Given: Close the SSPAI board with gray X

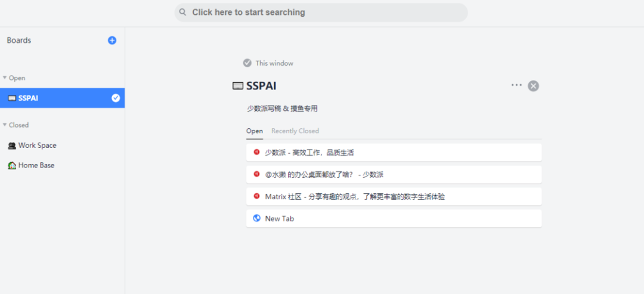Looking at the screenshot, I should point(534,86).
